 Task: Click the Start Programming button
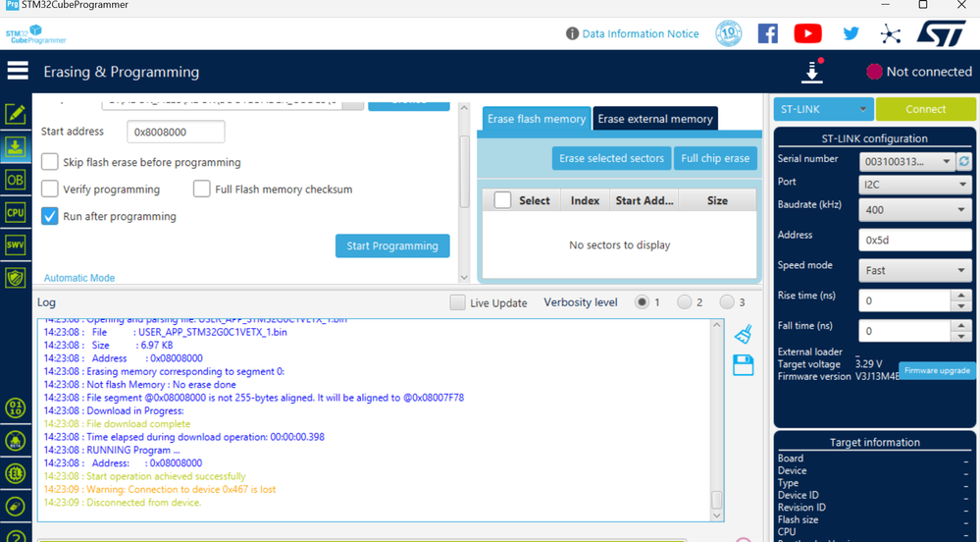click(392, 246)
